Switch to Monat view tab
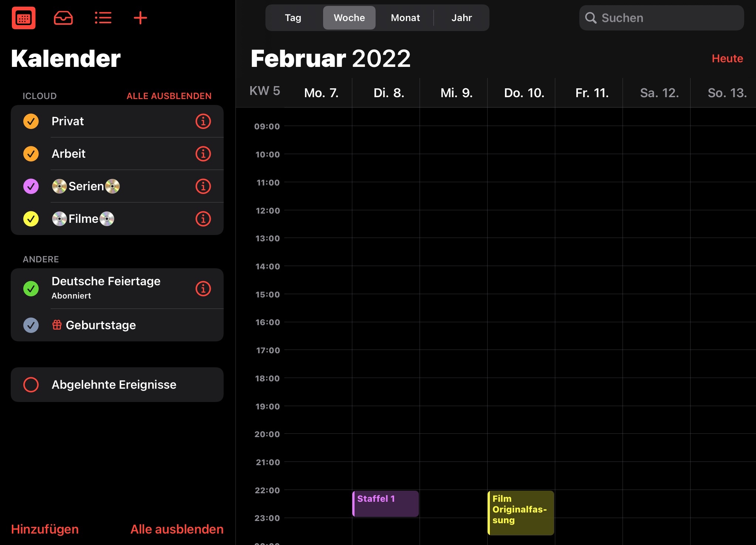 click(x=405, y=18)
